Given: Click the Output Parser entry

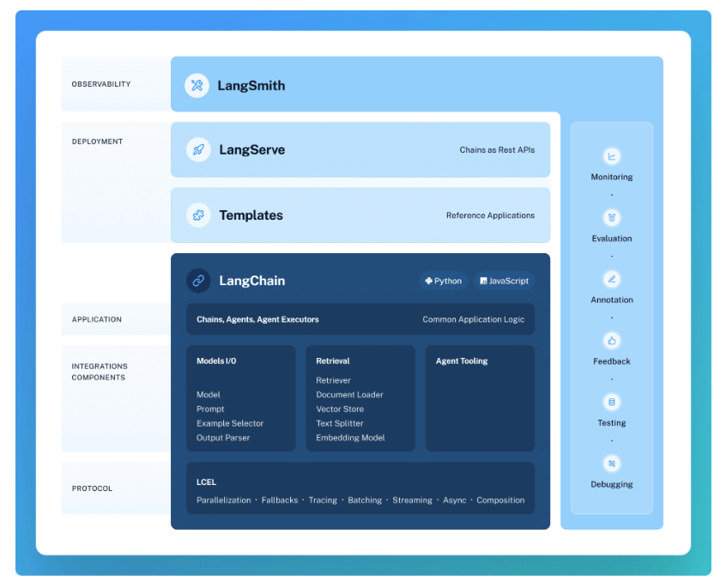Looking at the screenshot, I should pyautogui.click(x=223, y=438).
